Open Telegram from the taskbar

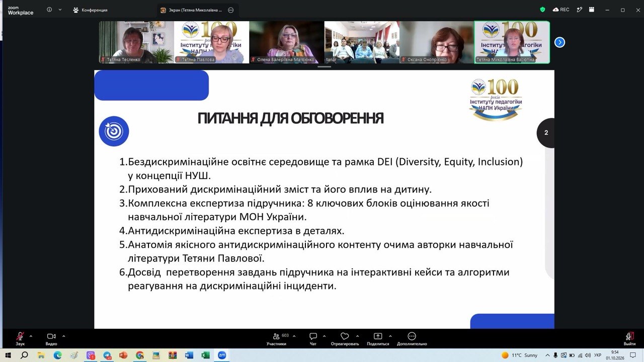[x=107, y=355]
